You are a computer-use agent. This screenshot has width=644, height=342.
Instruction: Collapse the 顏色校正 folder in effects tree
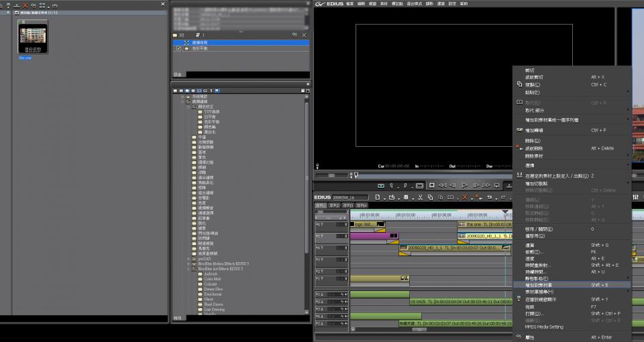[x=187, y=107]
